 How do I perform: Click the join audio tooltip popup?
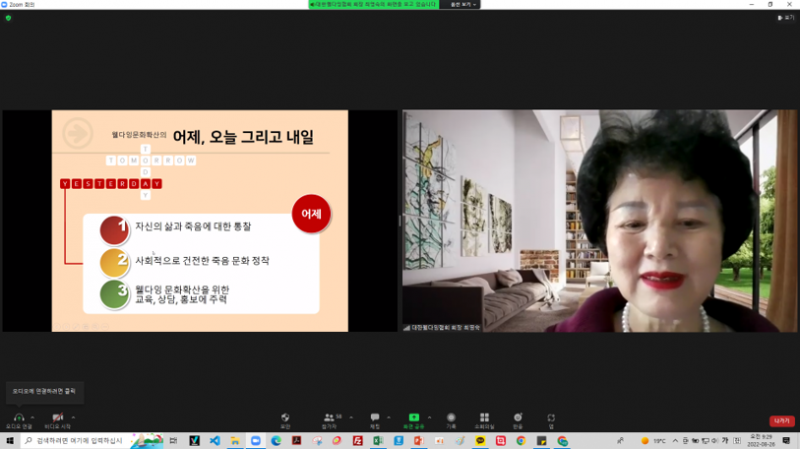click(42, 390)
